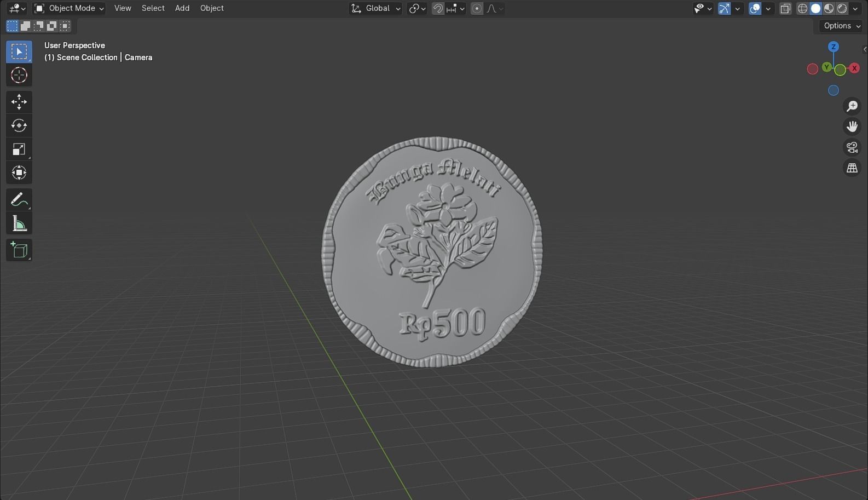Toggle viewport gizmos display
Image resolution: width=868 pixels, height=500 pixels.
click(x=724, y=8)
